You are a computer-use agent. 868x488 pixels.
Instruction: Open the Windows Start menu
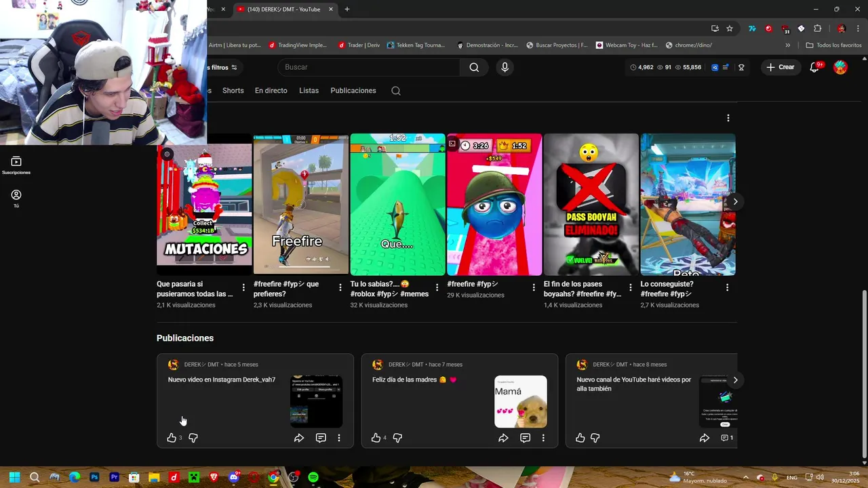click(14, 477)
